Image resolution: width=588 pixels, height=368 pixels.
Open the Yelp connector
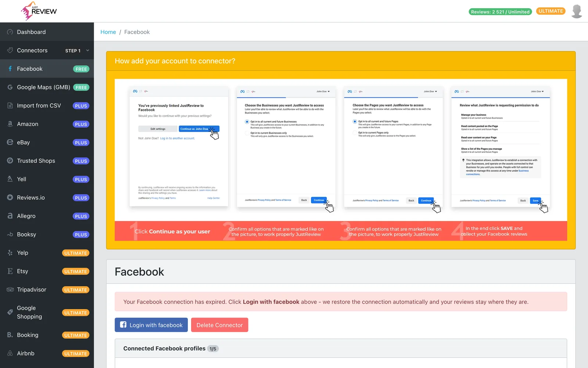point(47,253)
